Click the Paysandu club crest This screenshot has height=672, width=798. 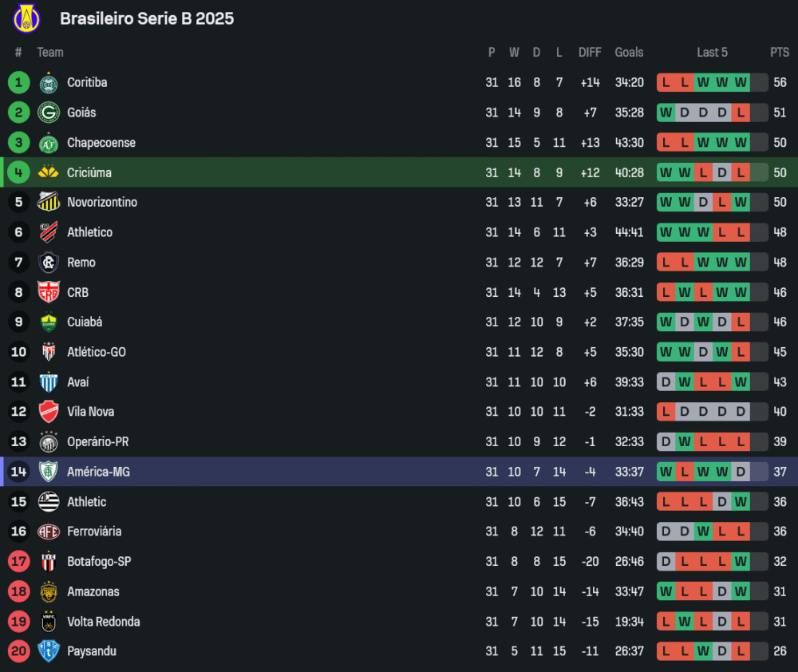tap(49, 651)
